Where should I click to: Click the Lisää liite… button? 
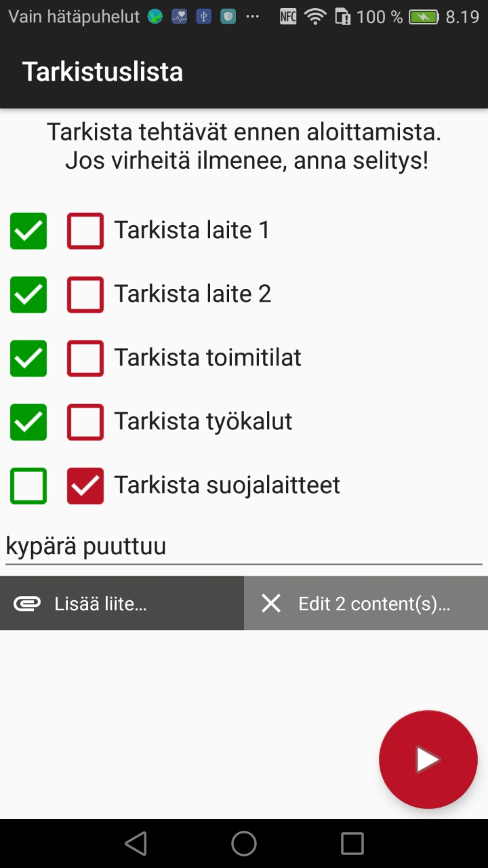[122, 604]
